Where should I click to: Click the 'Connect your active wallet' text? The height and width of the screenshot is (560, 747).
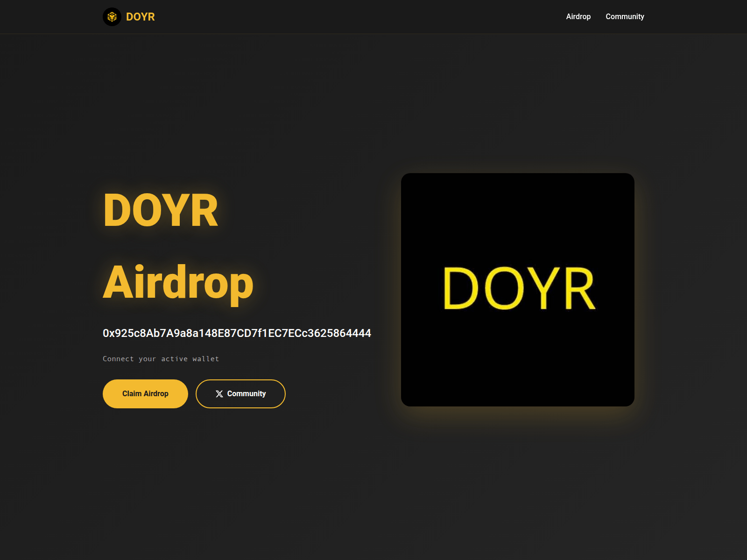click(161, 359)
